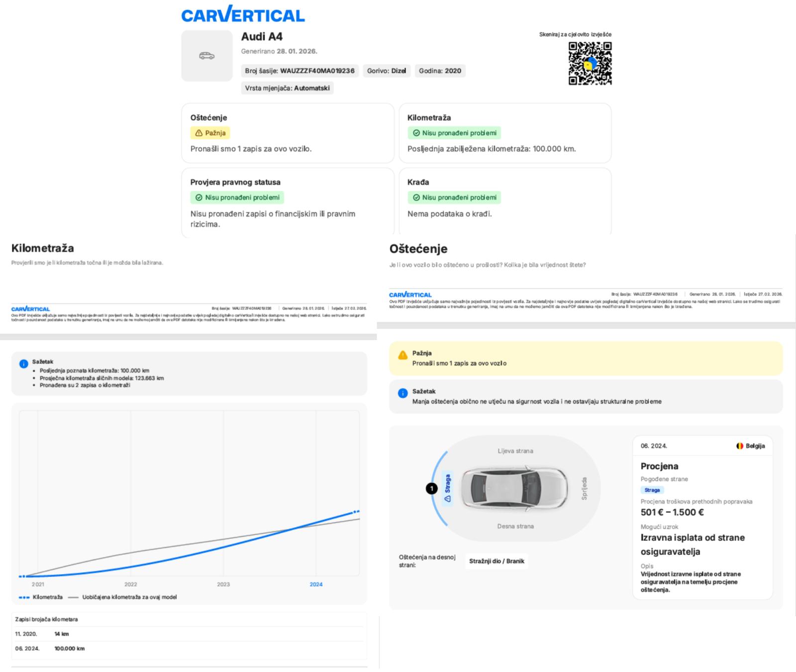Image resolution: width=796 pixels, height=672 pixels.
Task: Click the yellow Pažnja warning badge under Oštećenje
Action: 210,133
